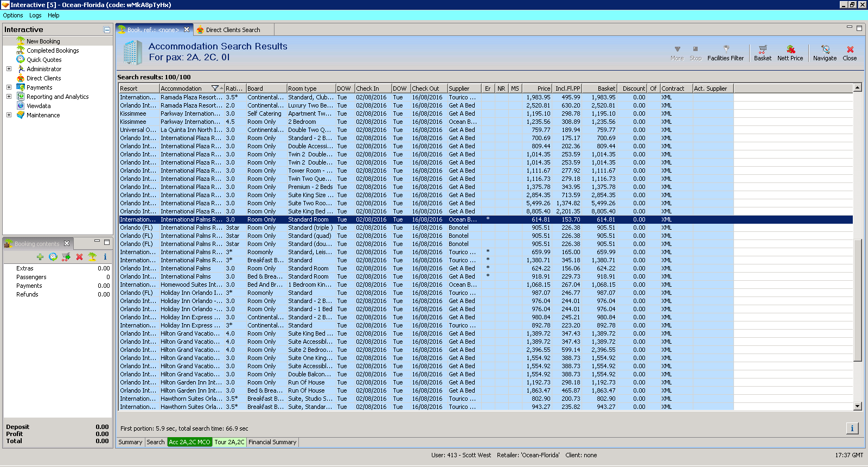
Task: Sort results by the Price column header
Action: click(538, 89)
